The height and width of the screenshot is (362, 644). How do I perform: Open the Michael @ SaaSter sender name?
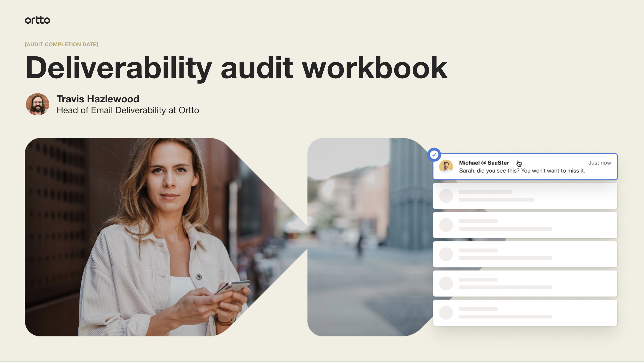[484, 163]
